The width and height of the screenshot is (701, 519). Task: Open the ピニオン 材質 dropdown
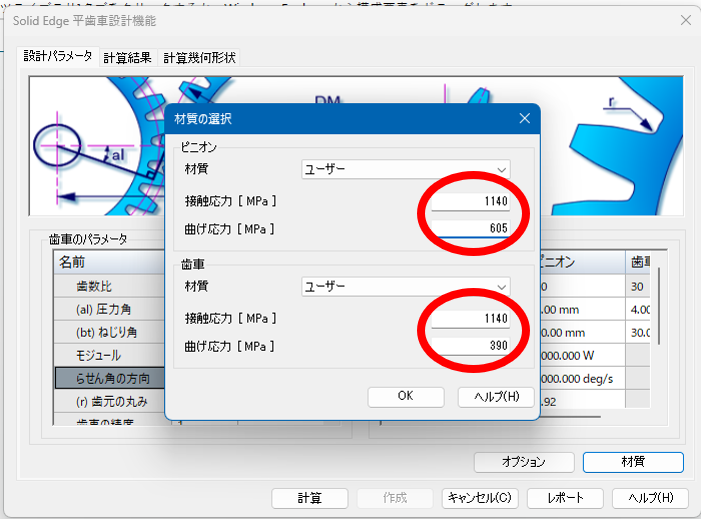(x=406, y=170)
